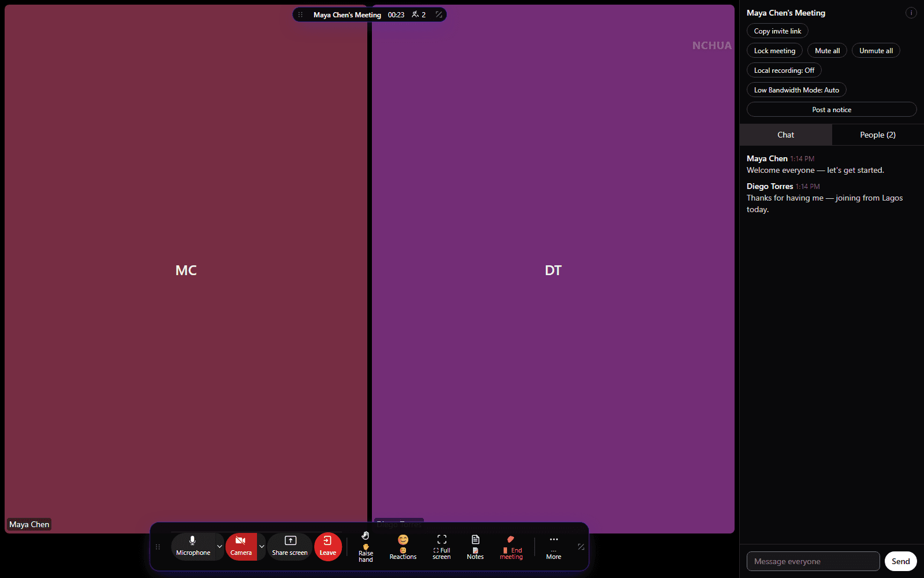Toggle Local recording: Off
This screenshot has height=578, width=924.
point(784,71)
